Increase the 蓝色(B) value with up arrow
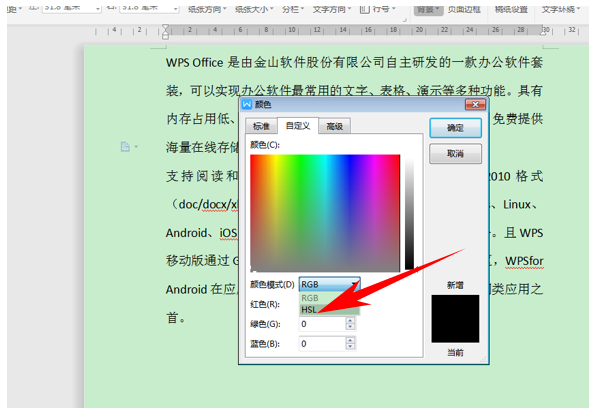This screenshot has height=409, width=594. 350,340
